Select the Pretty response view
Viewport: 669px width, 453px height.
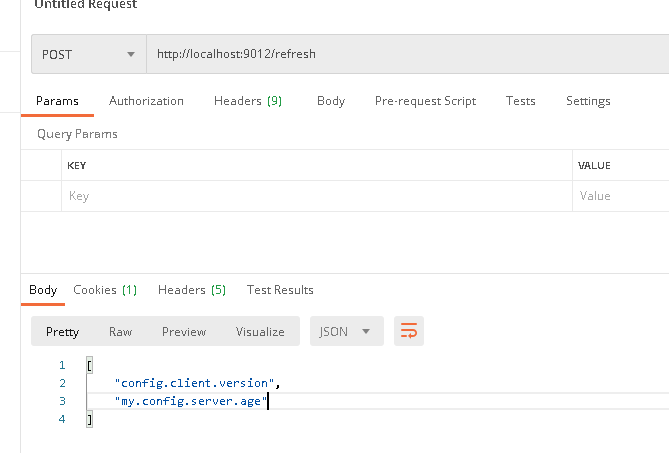pos(62,331)
